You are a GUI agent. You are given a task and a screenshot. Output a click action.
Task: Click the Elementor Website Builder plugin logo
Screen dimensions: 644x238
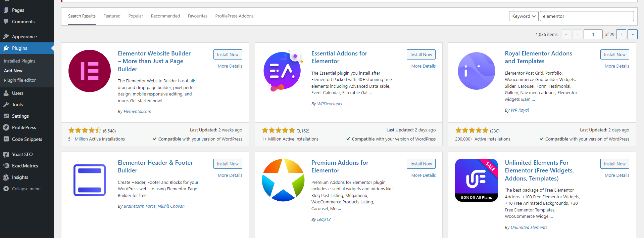[x=90, y=71]
